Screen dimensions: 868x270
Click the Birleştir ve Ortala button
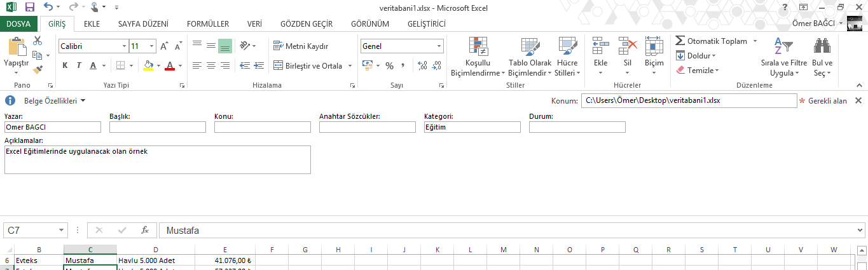click(x=308, y=65)
